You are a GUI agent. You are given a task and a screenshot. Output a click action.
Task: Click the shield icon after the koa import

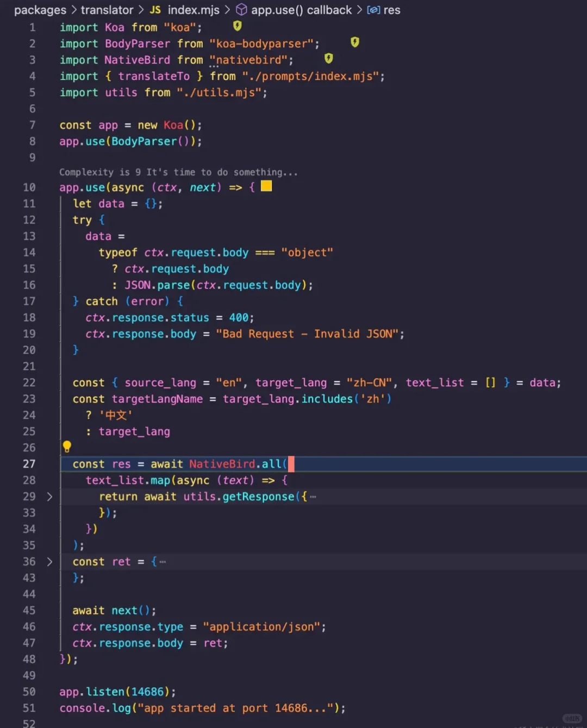point(238,26)
